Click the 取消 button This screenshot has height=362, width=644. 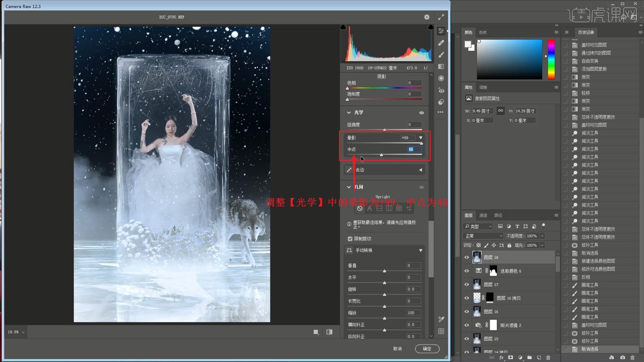pos(397,349)
